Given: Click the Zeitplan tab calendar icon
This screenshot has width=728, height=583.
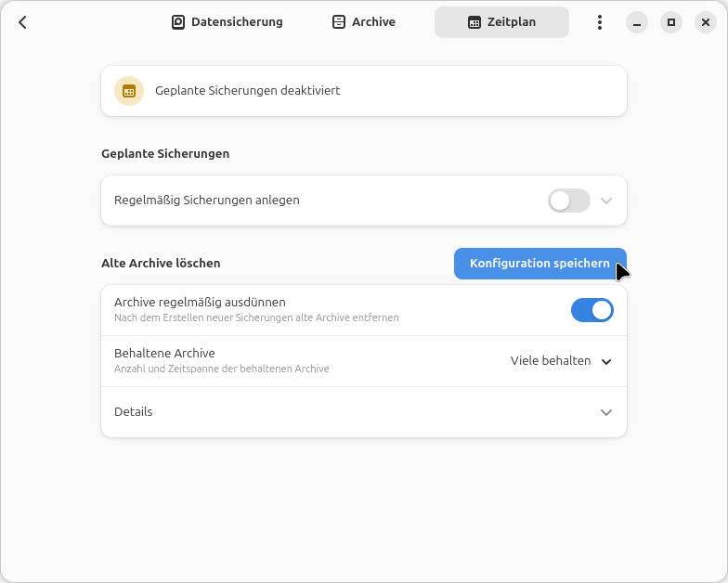Looking at the screenshot, I should [x=474, y=22].
